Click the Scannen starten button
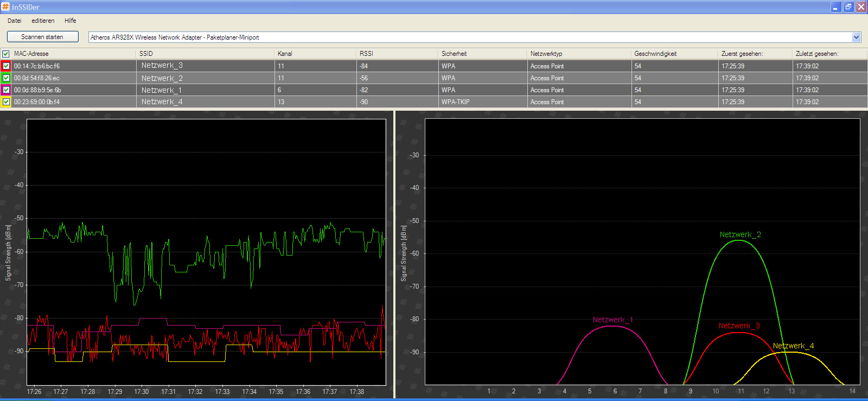The width and height of the screenshot is (868, 401). (x=43, y=37)
